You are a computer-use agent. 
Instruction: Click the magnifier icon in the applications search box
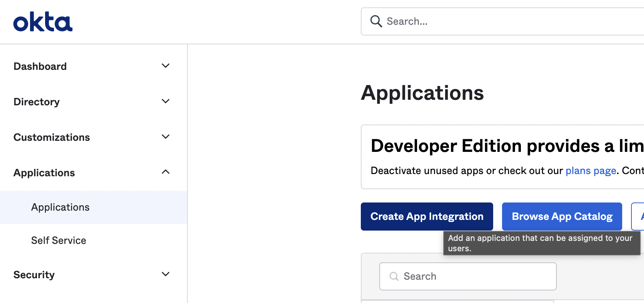coord(394,276)
